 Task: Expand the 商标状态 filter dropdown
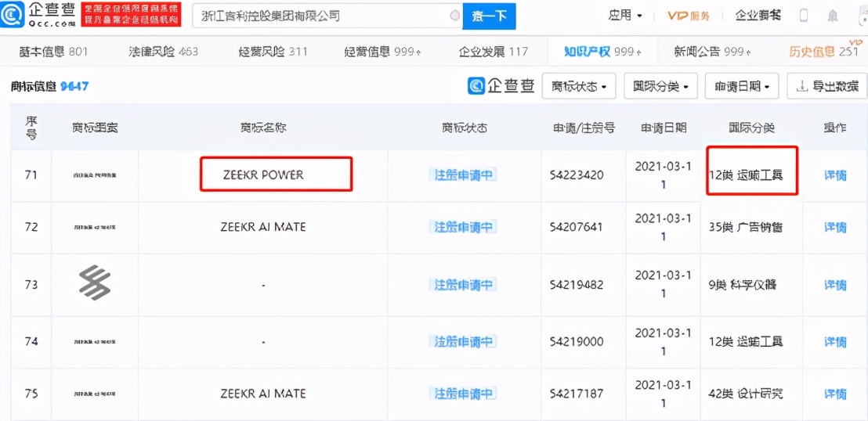[579, 86]
